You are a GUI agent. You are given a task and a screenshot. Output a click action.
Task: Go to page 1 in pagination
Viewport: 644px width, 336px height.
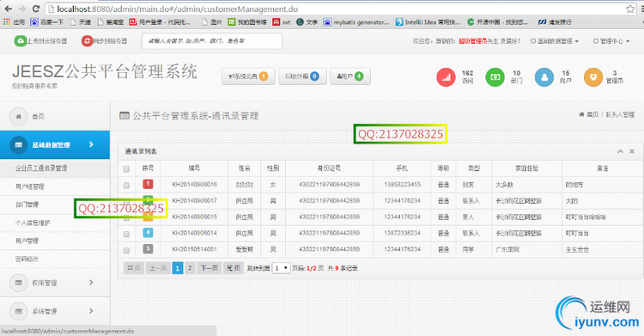click(x=178, y=268)
